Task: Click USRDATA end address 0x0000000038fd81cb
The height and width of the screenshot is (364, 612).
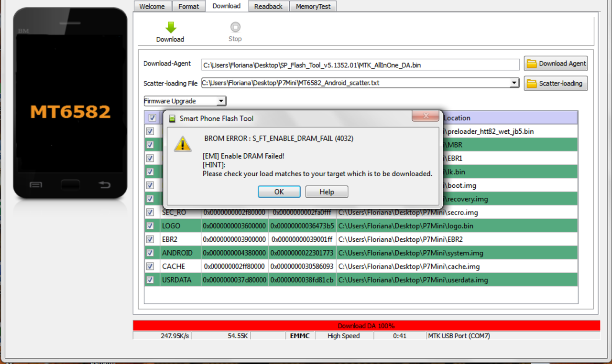Action: coord(302,280)
